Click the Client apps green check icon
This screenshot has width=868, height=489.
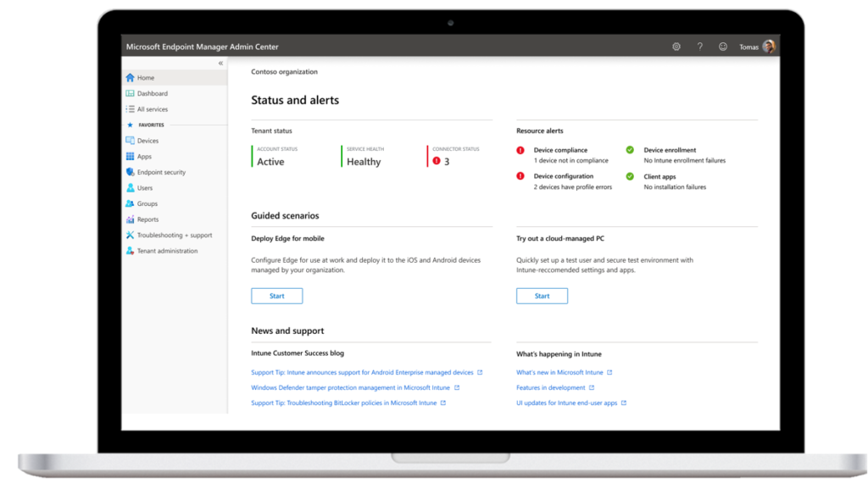(630, 176)
